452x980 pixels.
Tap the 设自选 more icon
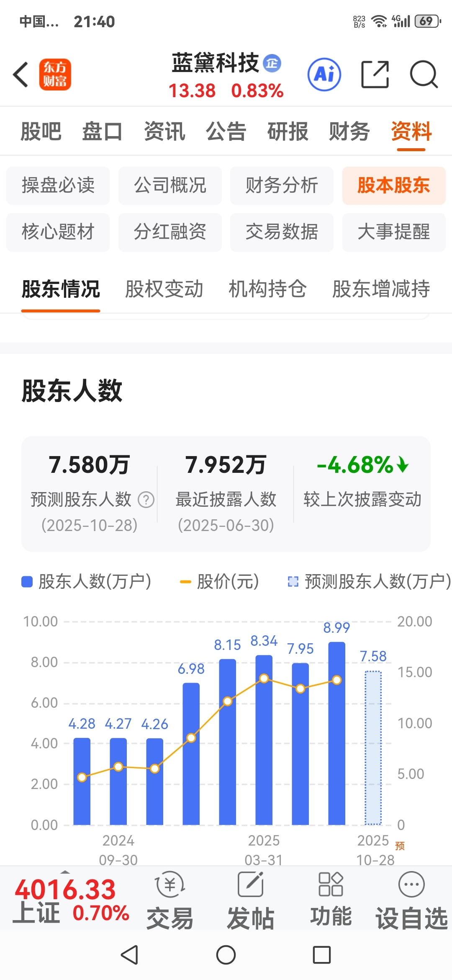412,884
